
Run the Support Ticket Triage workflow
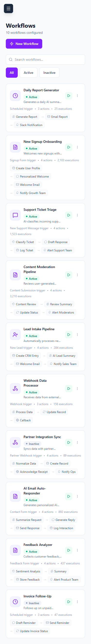click(68, 215)
